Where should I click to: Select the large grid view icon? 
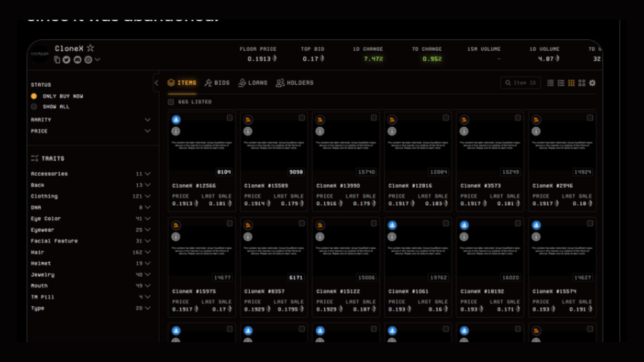click(582, 83)
